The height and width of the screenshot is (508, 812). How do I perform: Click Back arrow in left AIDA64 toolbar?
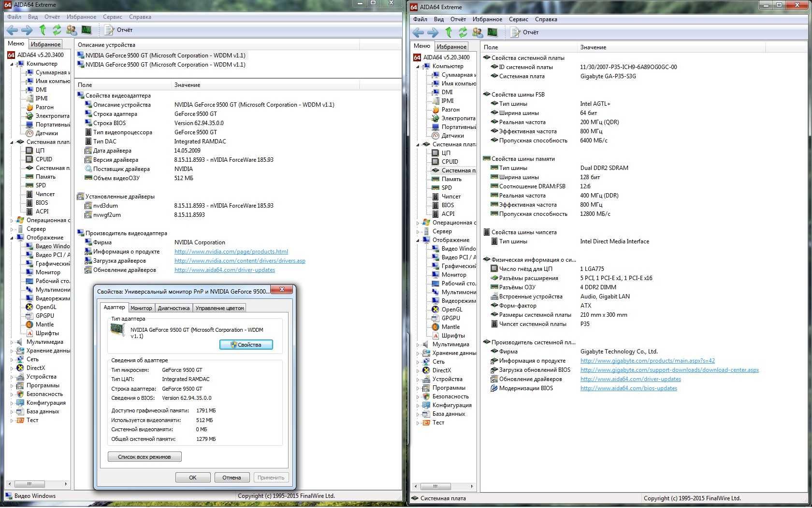click(12, 30)
